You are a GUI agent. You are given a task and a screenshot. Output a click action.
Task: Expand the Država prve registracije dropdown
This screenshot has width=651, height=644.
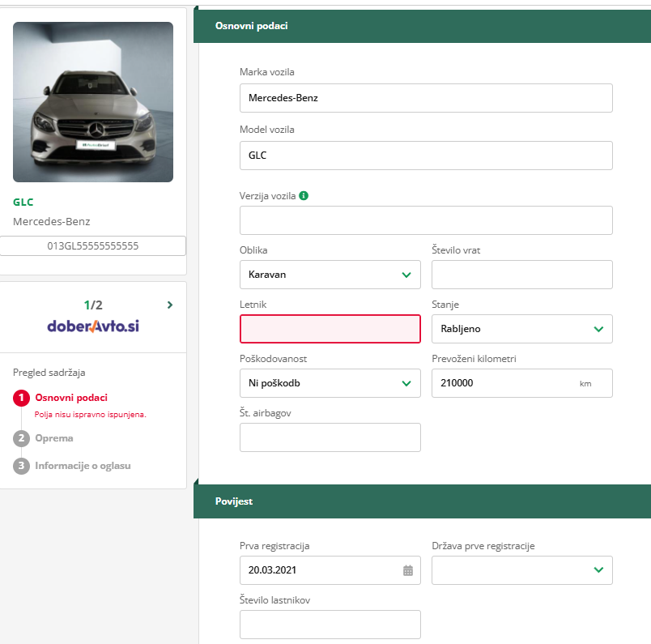pos(521,570)
